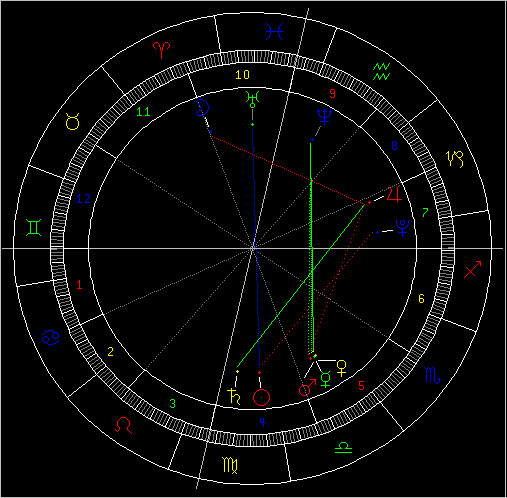Click the Jupiter position dot marker

click(369, 202)
